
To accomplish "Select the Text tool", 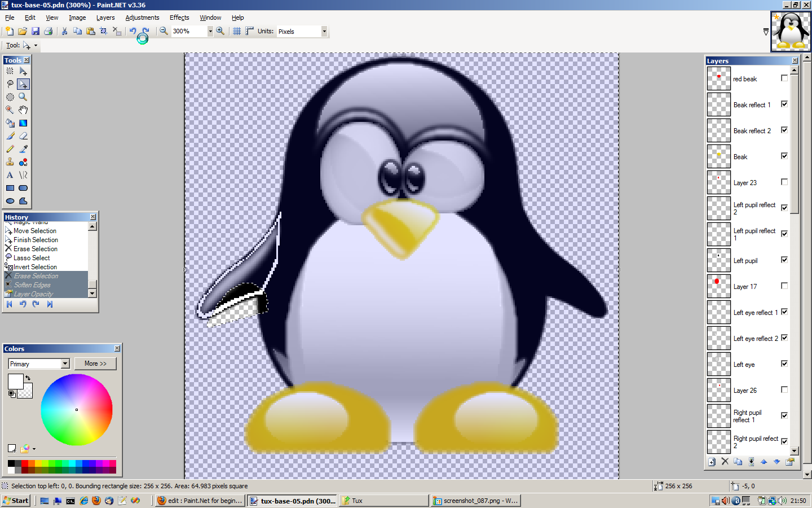I will click(10, 175).
